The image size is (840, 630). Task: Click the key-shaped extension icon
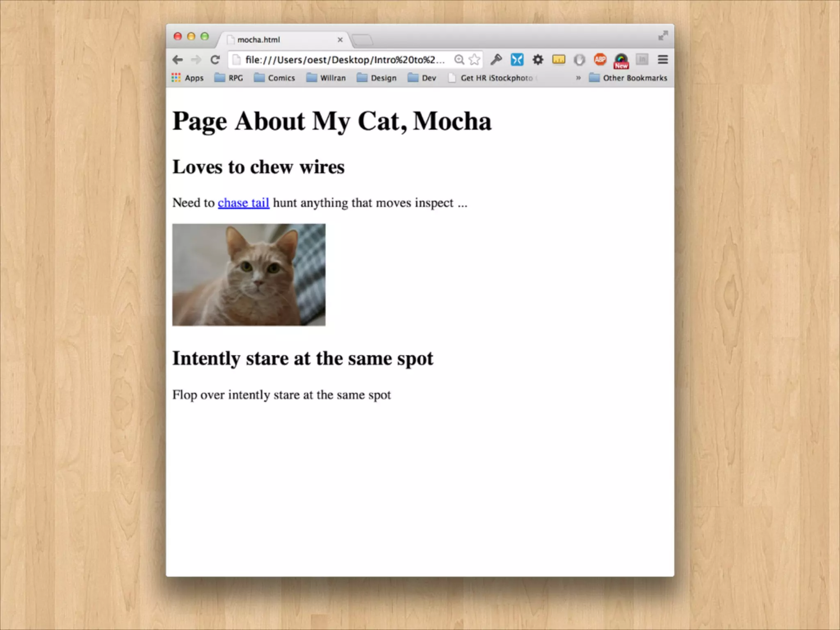pyautogui.click(x=496, y=60)
